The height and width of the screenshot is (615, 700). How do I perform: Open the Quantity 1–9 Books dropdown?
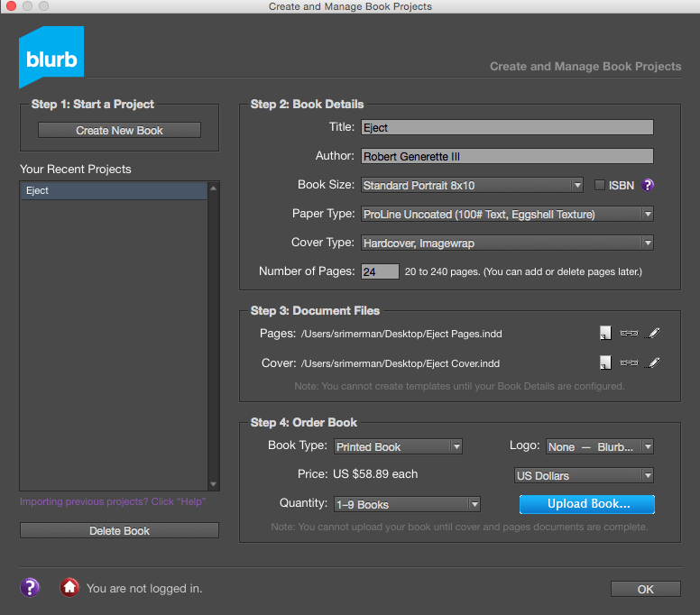407,504
